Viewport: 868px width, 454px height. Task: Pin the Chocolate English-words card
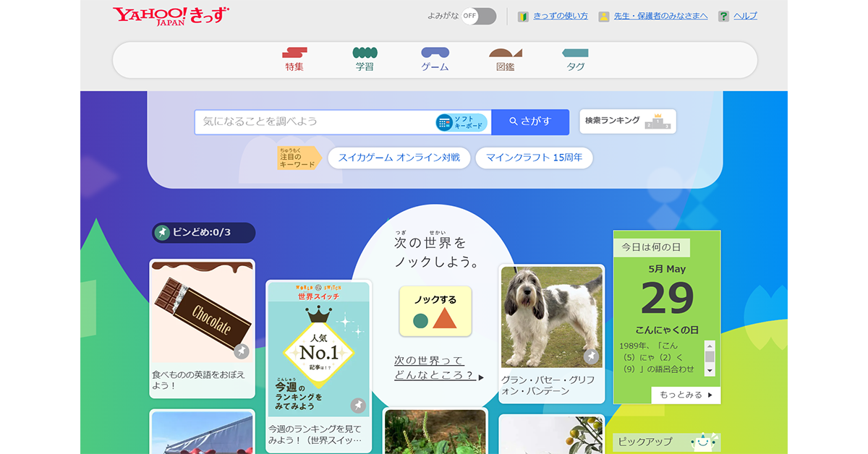click(x=242, y=350)
